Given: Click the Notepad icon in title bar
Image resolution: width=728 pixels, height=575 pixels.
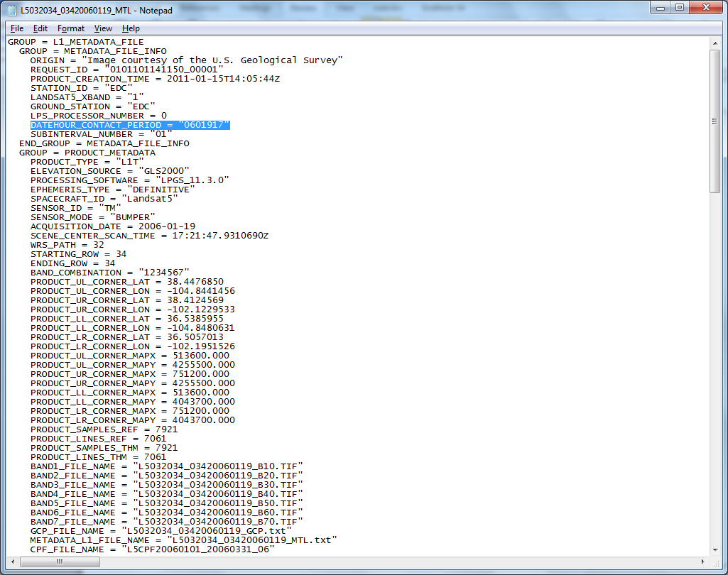Looking at the screenshot, I should (x=13, y=10).
